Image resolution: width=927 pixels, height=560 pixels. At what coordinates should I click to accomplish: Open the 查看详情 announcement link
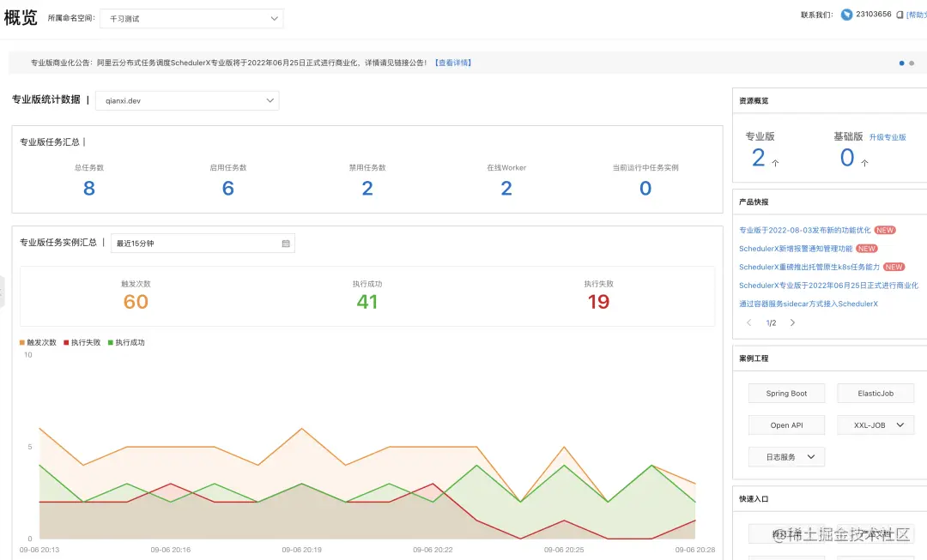[453, 63]
